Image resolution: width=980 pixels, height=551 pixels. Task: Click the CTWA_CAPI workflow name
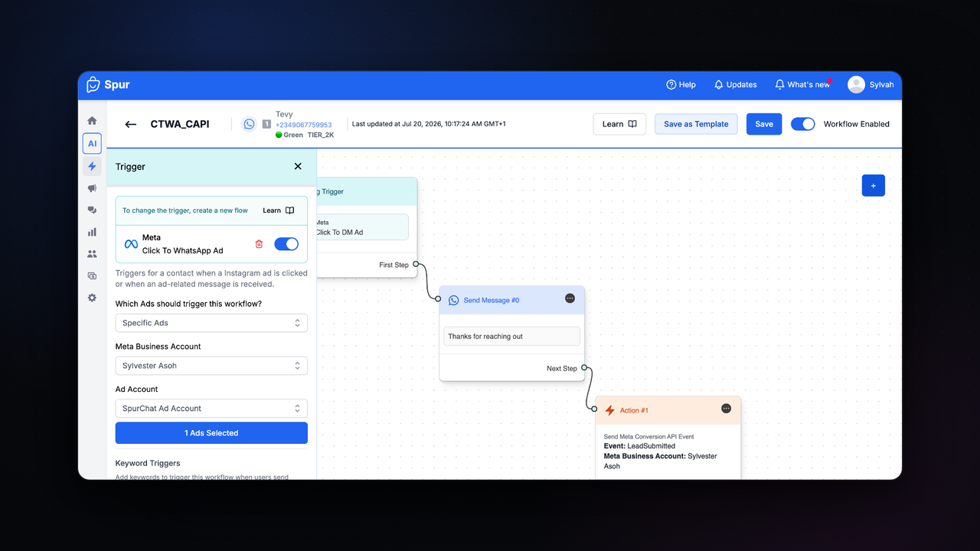tap(180, 124)
